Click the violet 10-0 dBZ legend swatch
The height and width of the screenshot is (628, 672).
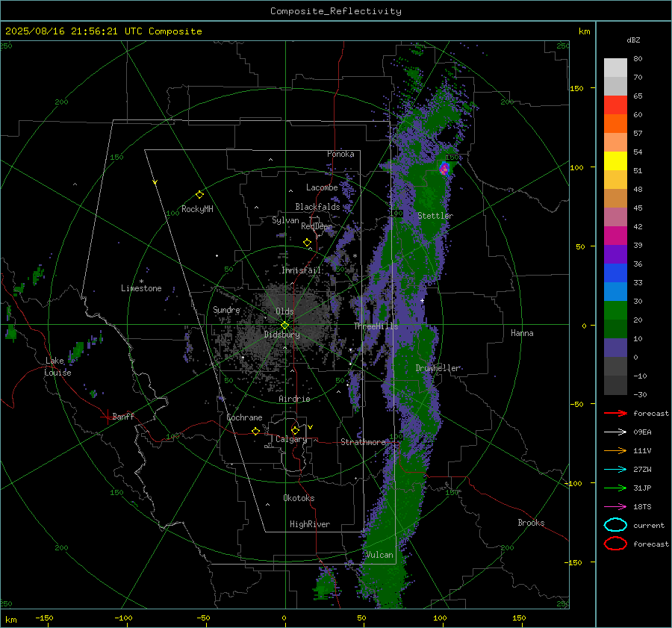(x=615, y=348)
